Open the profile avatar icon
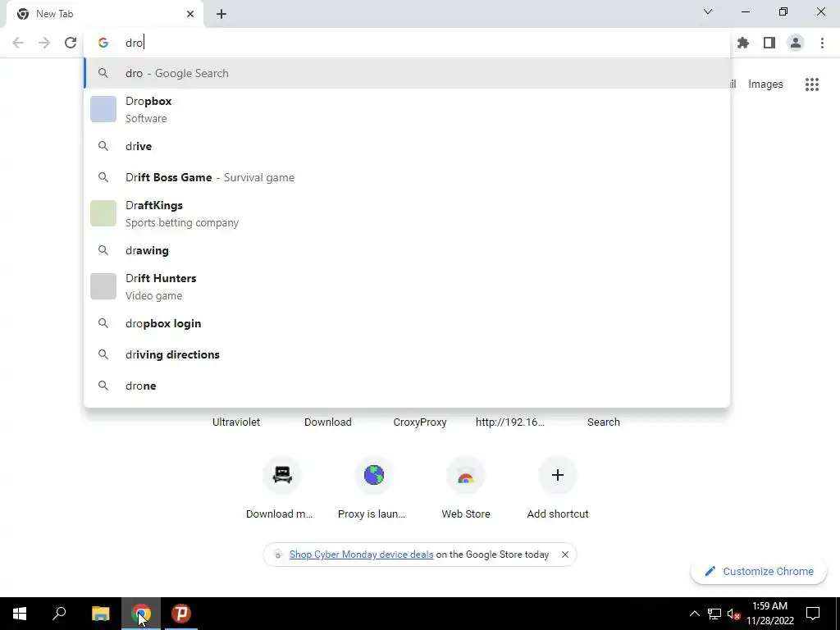840x630 pixels. tap(796, 43)
